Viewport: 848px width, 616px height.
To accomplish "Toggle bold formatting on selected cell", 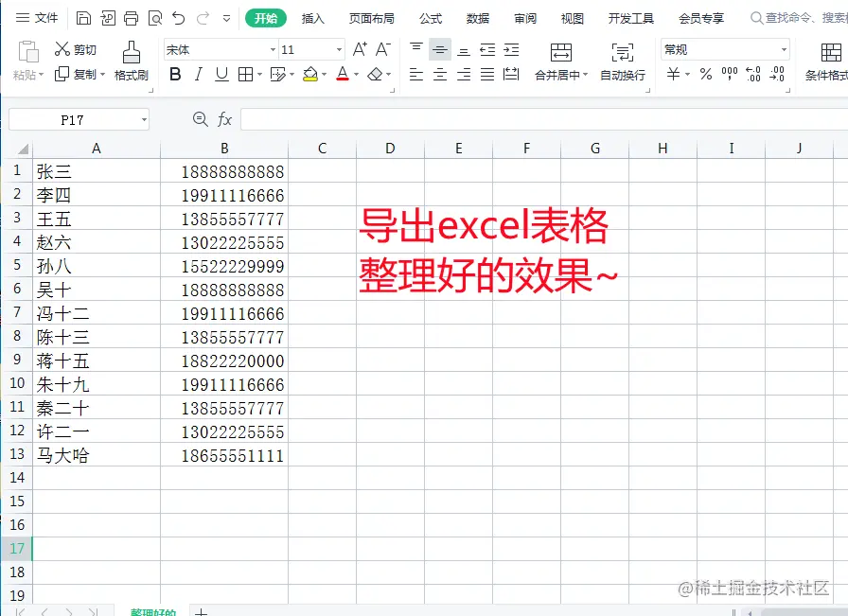I will point(176,73).
